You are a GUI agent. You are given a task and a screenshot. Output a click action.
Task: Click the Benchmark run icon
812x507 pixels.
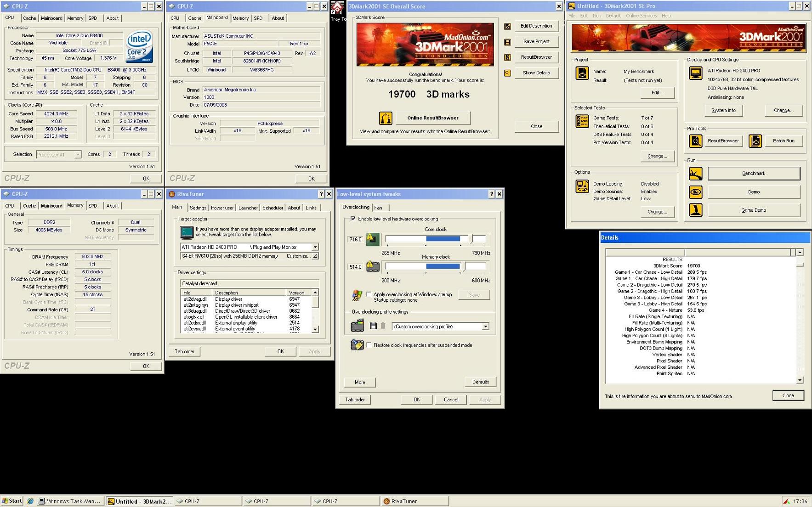[695, 174]
